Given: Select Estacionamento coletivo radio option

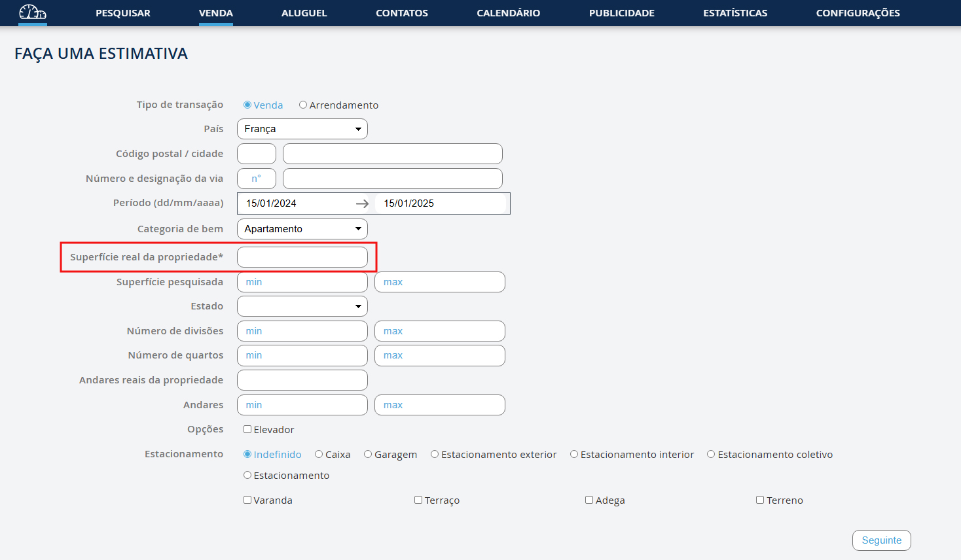Looking at the screenshot, I should click(x=711, y=455).
